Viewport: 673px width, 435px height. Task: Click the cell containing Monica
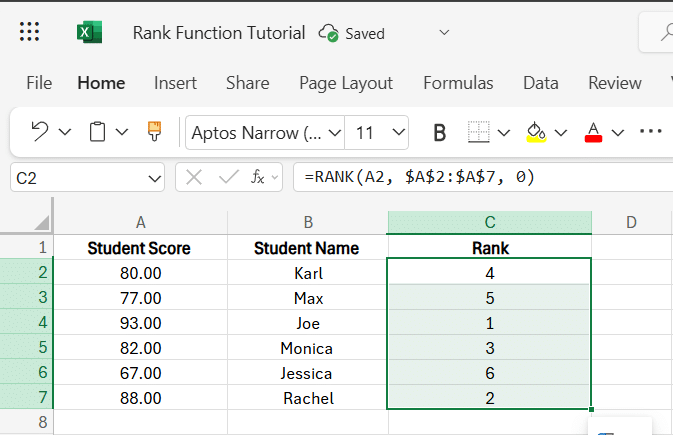coord(308,347)
